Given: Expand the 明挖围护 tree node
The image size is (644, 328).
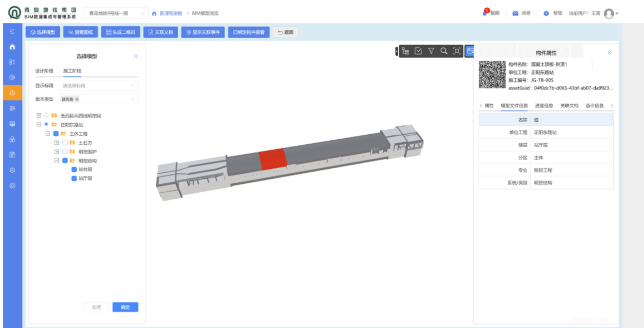Looking at the screenshot, I should [57, 152].
